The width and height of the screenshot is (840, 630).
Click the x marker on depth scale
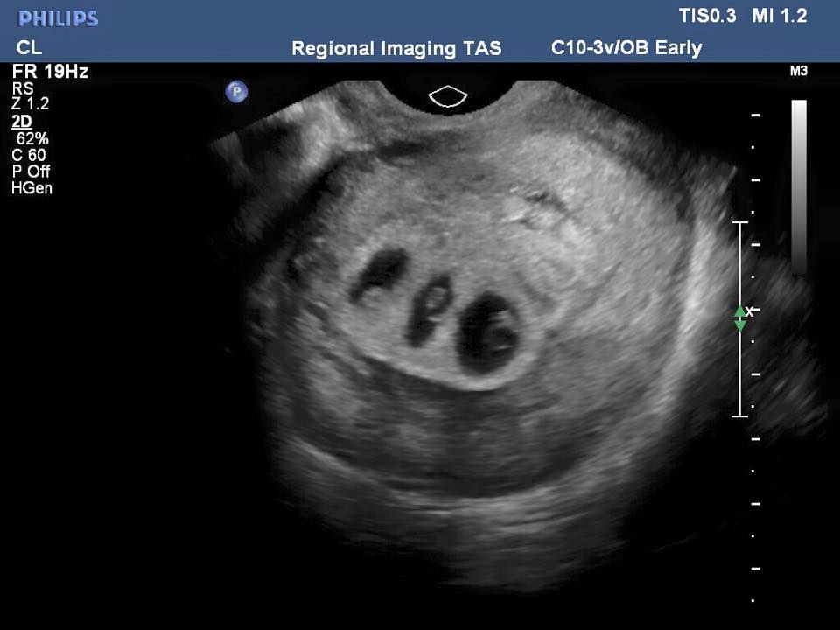[x=750, y=311]
